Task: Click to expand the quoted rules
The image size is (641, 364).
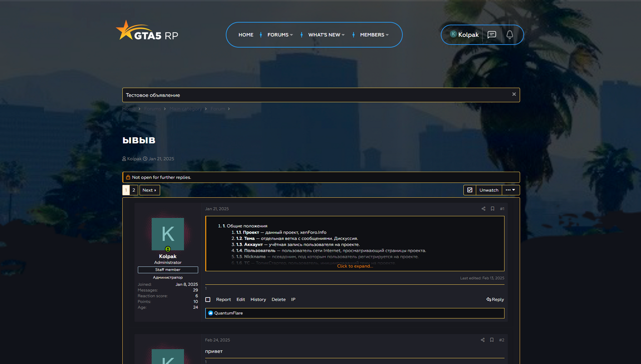Action: [x=355, y=266]
